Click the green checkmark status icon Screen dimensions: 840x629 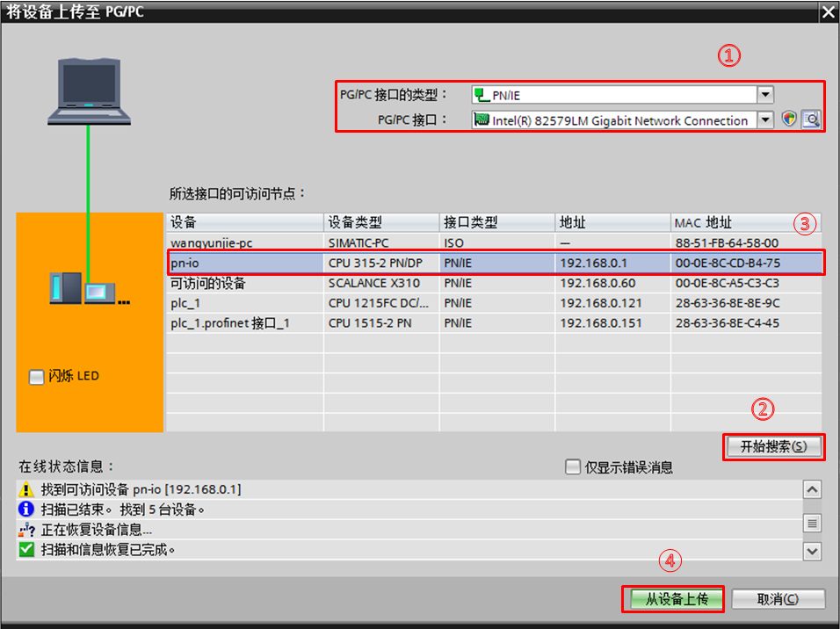tap(26, 550)
